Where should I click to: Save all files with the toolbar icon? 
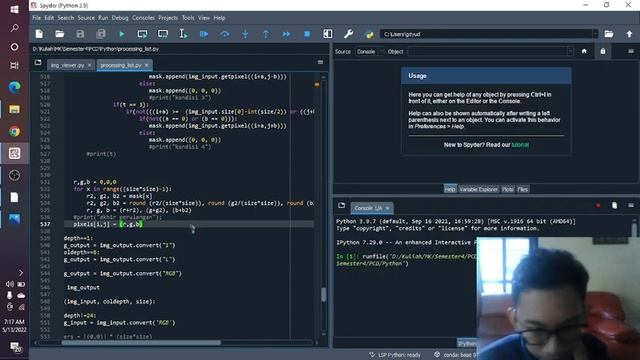[100, 34]
